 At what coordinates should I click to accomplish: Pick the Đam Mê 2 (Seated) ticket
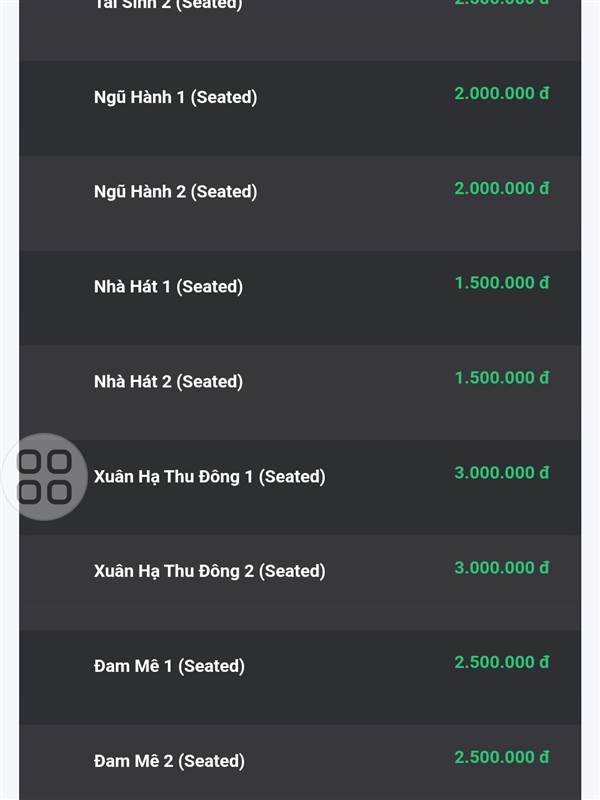pyautogui.click(x=300, y=762)
